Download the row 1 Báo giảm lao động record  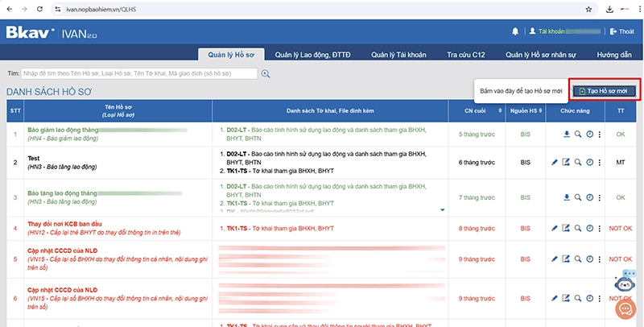(x=566, y=134)
